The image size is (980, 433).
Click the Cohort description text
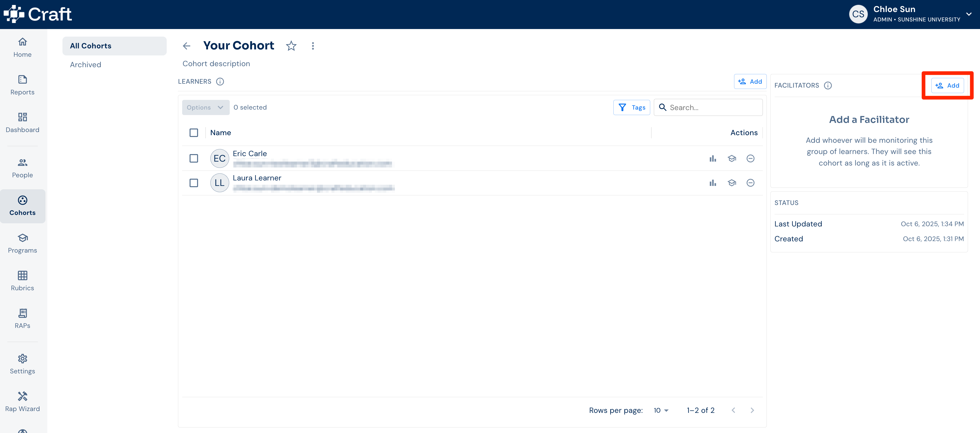coord(216,64)
